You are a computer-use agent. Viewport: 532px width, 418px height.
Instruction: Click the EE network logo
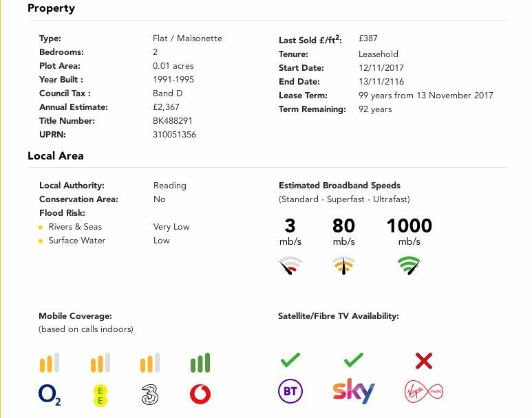[x=100, y=395]
